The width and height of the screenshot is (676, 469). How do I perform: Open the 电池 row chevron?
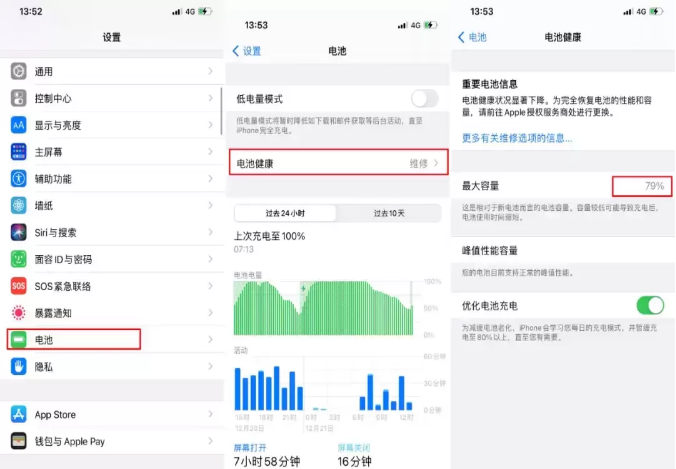[x=210, y=340]
